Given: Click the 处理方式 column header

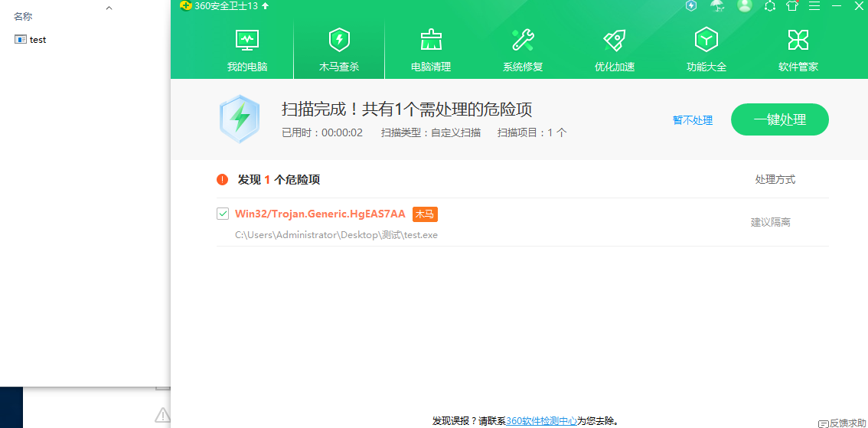Looking at the screenshot, I should click(x=775, y=179).
